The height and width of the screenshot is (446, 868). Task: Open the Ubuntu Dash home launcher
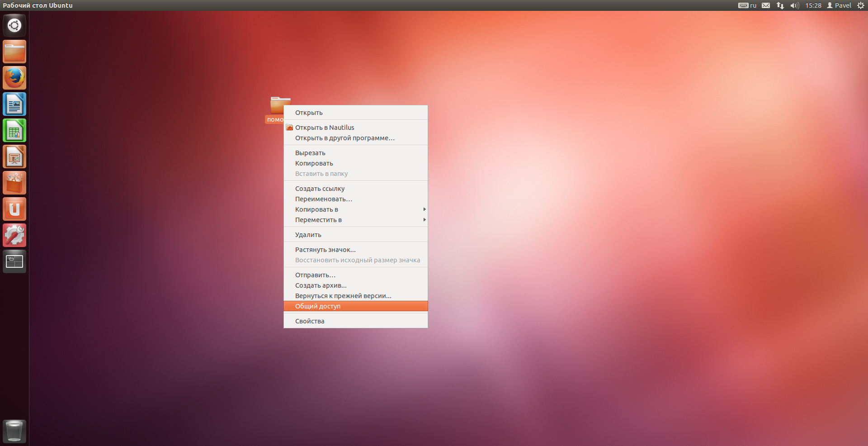click(14, 25)
